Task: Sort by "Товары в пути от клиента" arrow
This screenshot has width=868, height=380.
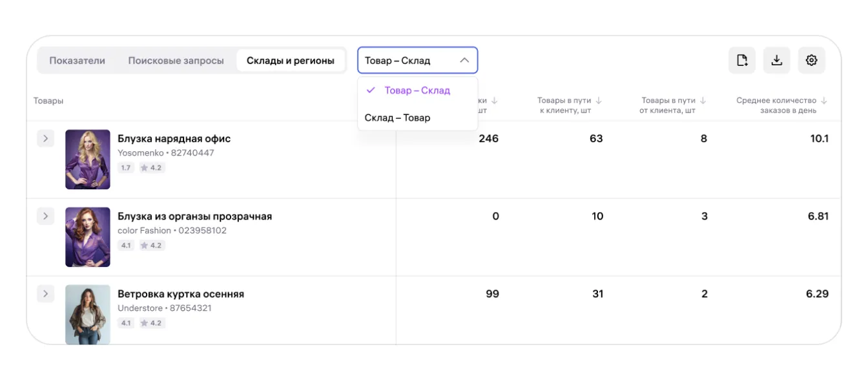Action: (x=703, y=101)
